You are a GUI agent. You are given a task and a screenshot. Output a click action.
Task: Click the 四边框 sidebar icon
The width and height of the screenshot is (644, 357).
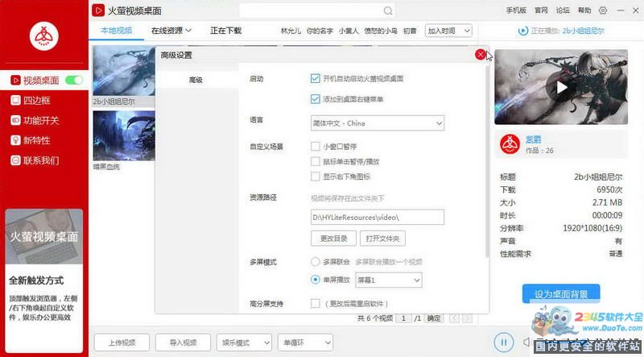[x=15, y=101]
